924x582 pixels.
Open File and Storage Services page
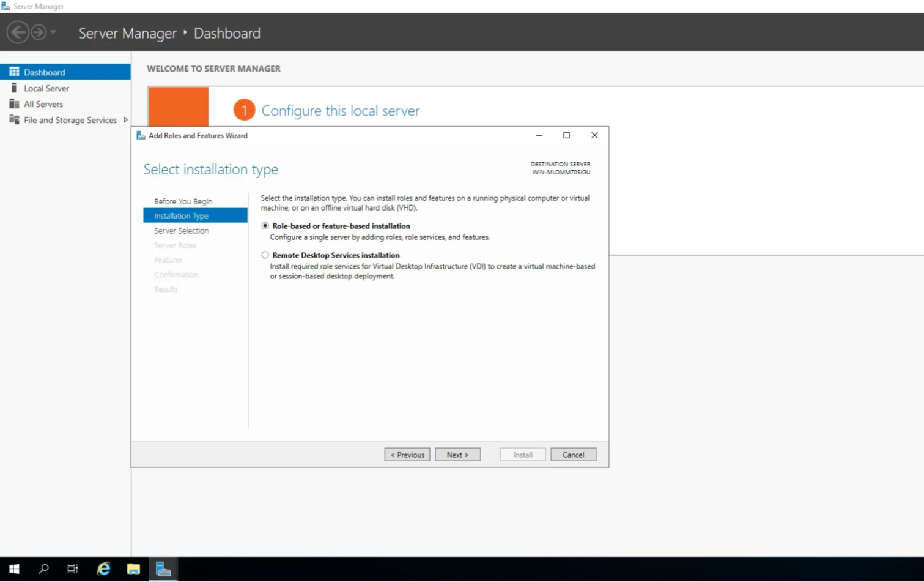[x=70, y=120]
